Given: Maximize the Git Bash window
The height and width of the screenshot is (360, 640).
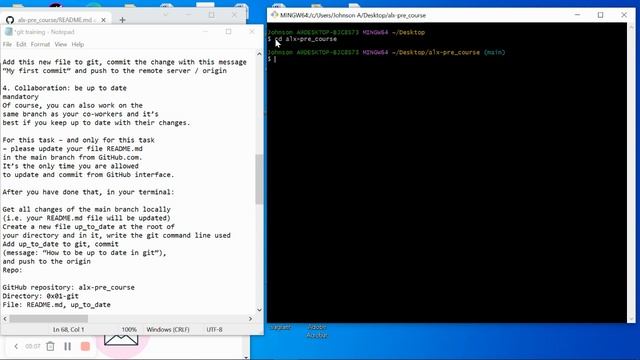Looking at the screenshot, I should pyautogui.click(x=600, y=15).
